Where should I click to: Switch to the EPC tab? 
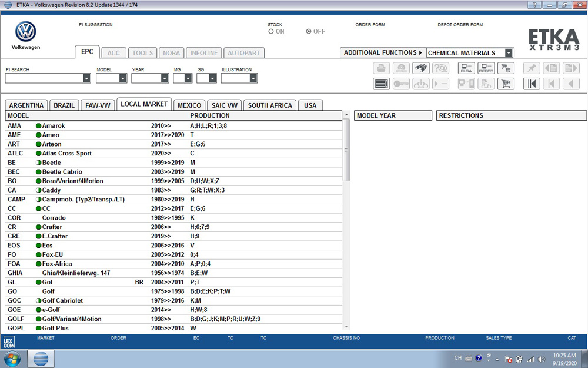pyautogui.click(x=87, y=52)
